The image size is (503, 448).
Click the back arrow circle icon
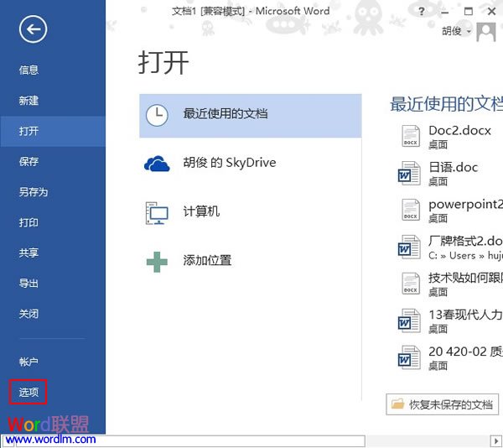33,30
